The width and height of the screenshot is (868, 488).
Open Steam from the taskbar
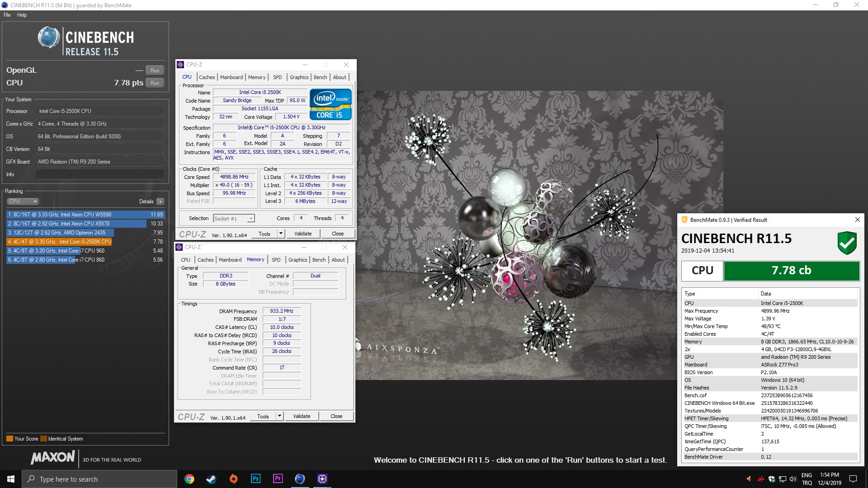coord(211,479)
